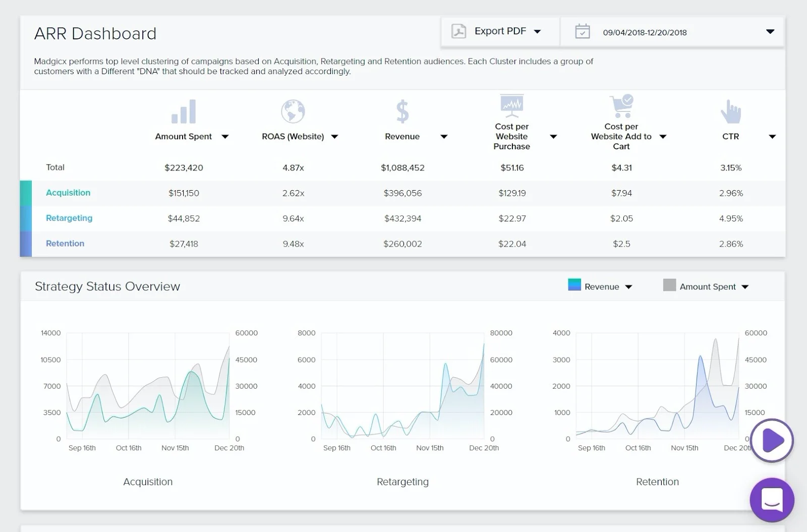
Task: Click the Total CTR value 3.15%
Action: pos(731,168)
